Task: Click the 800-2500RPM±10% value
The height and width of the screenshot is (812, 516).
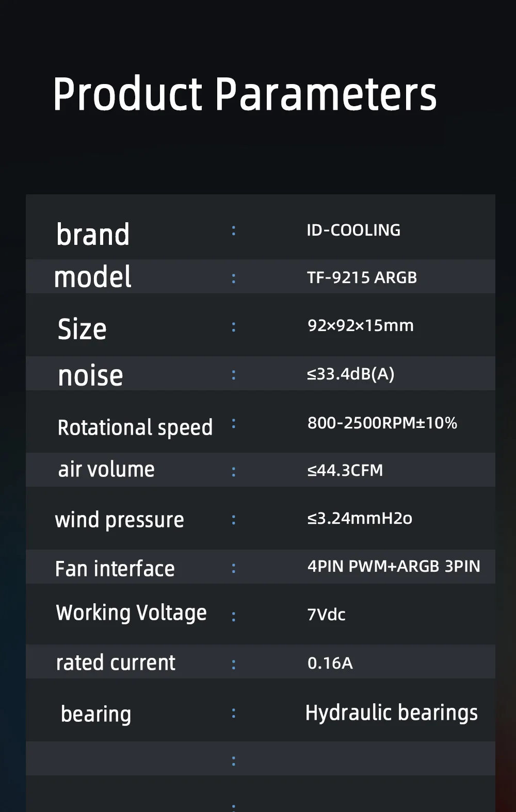Action: coord(382,423)
